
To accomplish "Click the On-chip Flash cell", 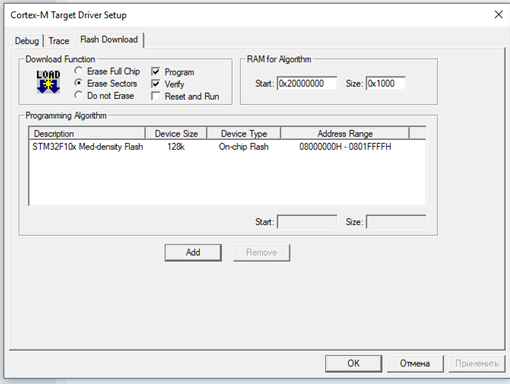I will coord(244,147).
